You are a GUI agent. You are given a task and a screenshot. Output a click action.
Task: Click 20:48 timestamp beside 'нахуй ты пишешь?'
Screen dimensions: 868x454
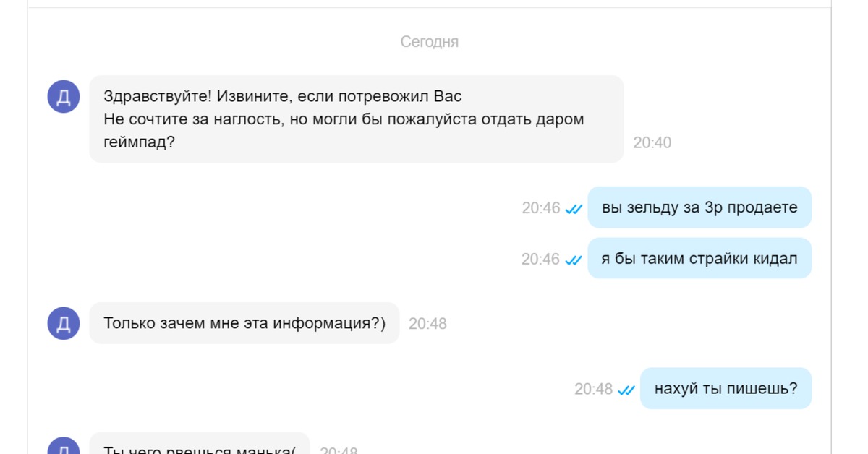[593, 390]
